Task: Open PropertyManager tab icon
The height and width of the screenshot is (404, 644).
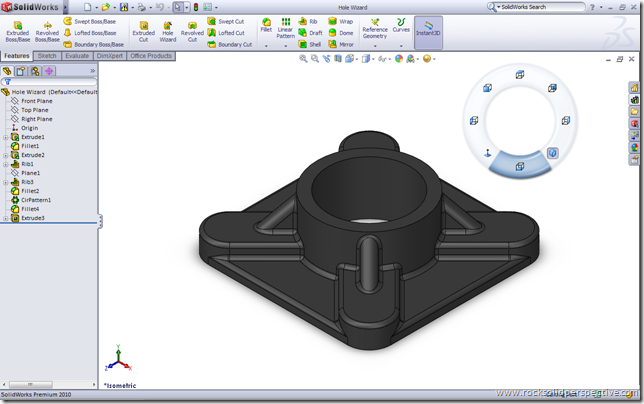Action: point(21,71)
